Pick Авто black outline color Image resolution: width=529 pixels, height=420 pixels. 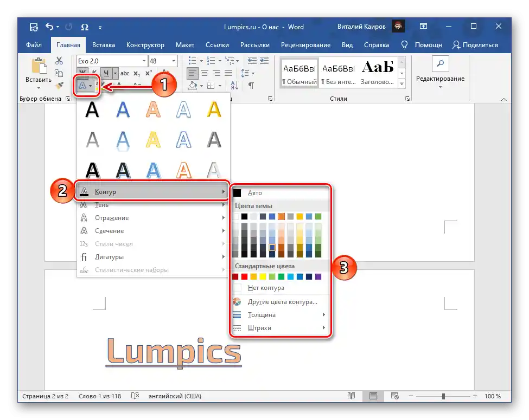point(279,193)
